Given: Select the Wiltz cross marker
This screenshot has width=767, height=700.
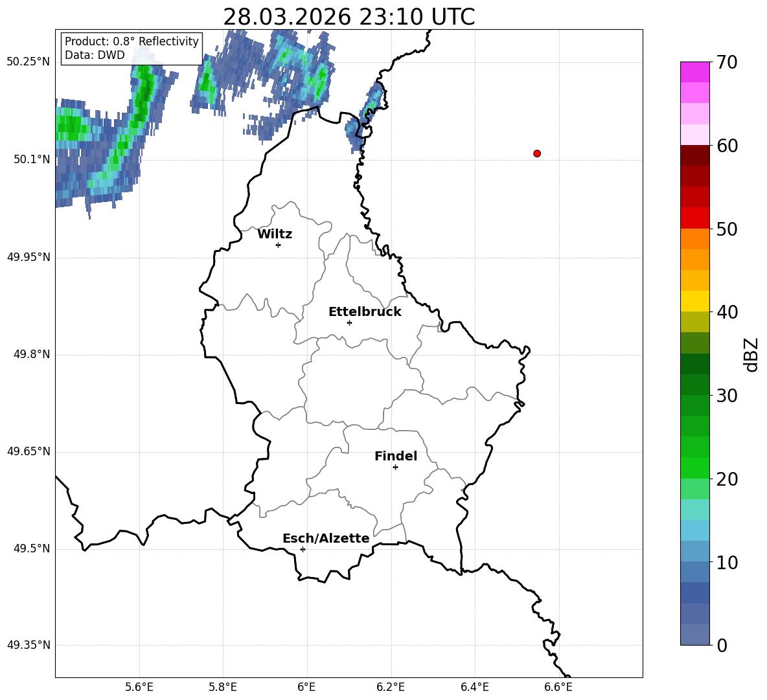Looking at the screenshot, I should (x=279, y=245).
